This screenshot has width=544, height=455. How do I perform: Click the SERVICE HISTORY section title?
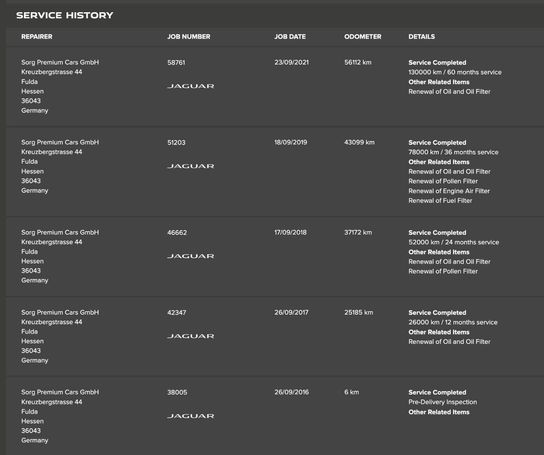coord(65,15)
